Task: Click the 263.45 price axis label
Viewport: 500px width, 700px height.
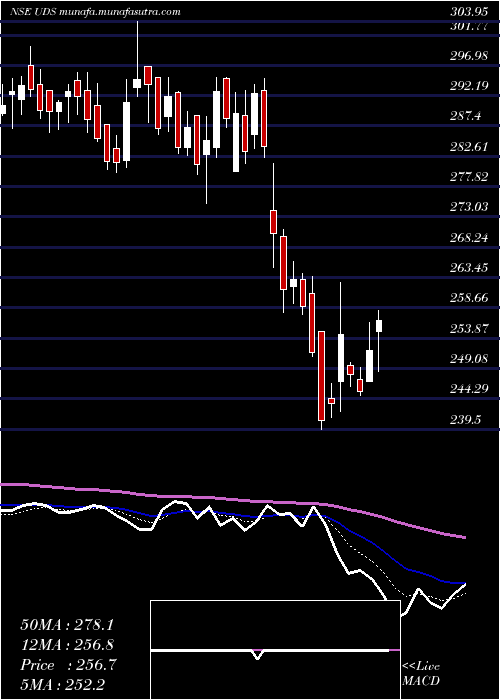Action: click(x=470, y=268)
